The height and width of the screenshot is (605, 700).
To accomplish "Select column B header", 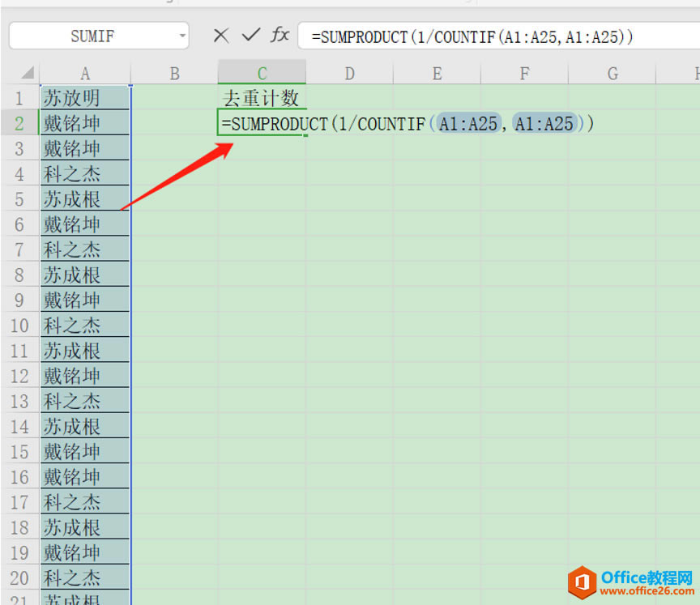I will [174, 73].
